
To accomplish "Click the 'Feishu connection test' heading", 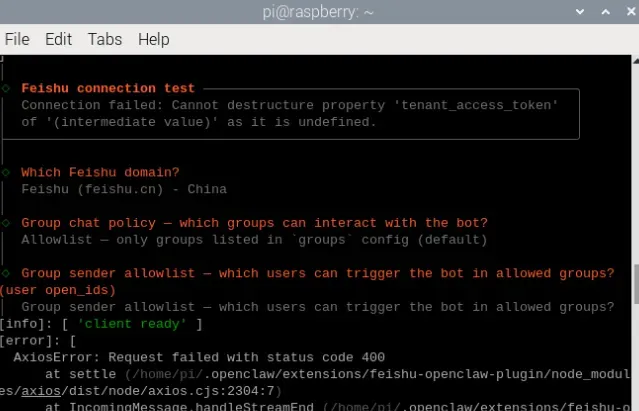I will pyautogui.click(x=108, y=88).
